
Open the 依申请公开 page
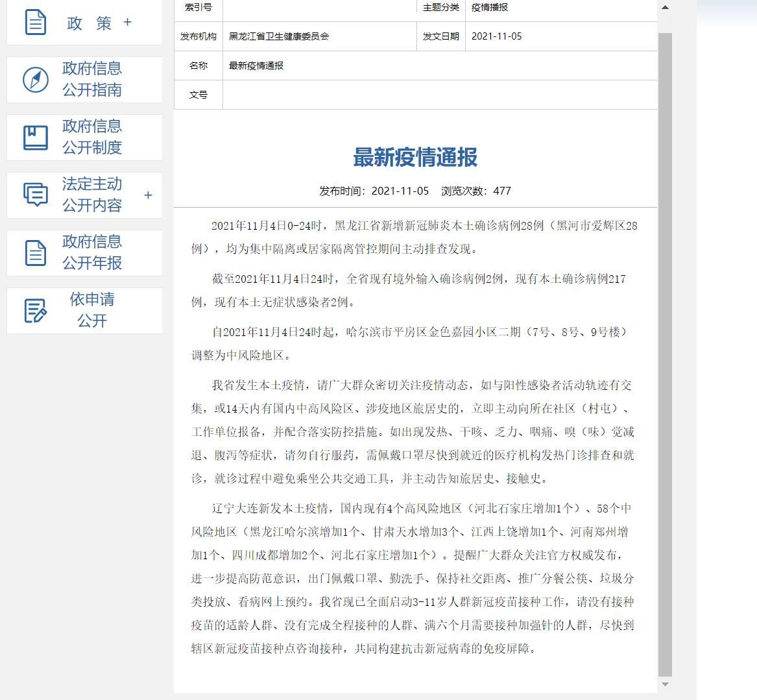[x=92, y=310]
